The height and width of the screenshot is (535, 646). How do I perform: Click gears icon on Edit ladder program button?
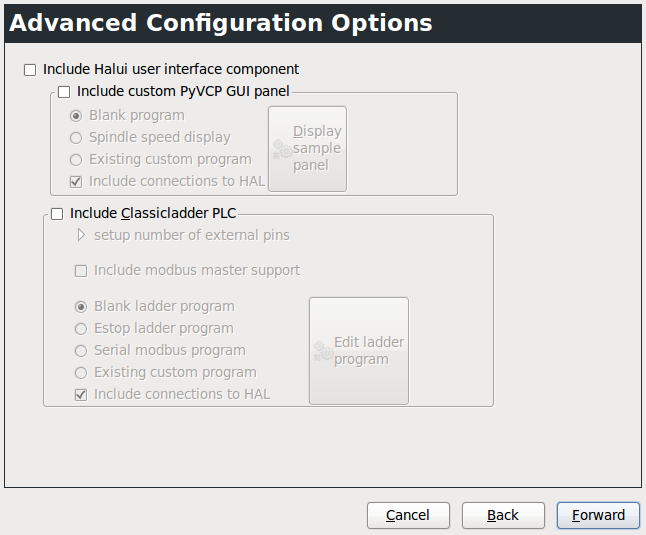(323, 351)
